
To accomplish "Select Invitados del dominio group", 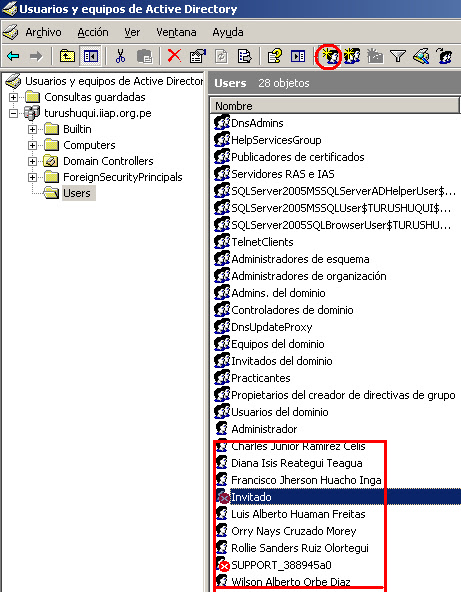I will (x=282, y=361).
